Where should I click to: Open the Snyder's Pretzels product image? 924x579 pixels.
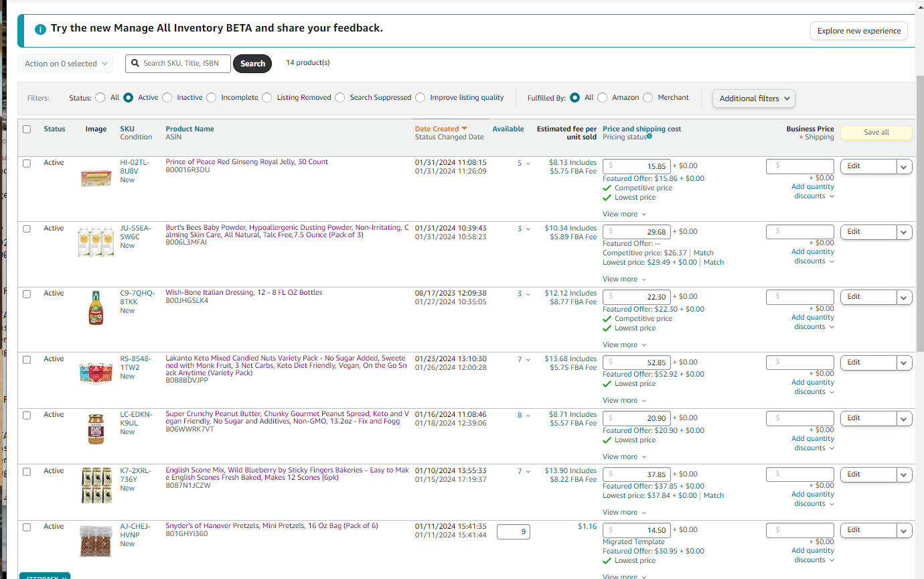[96, 541]
